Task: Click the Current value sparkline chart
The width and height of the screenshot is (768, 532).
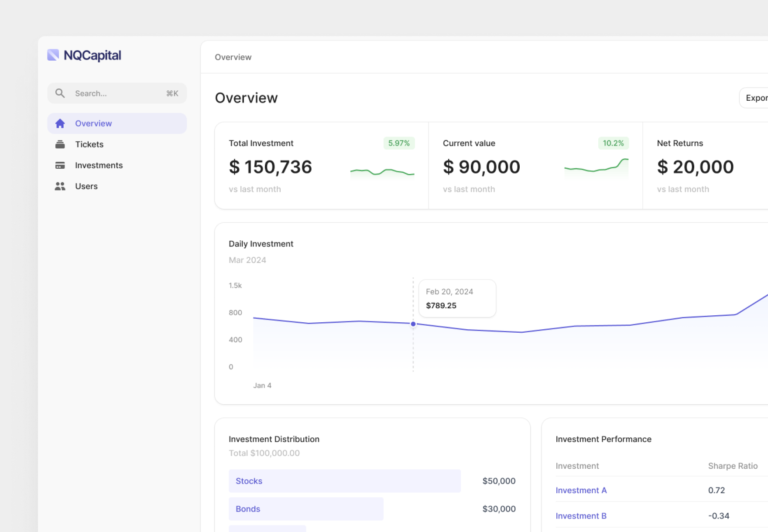Action: coord(596,168)
